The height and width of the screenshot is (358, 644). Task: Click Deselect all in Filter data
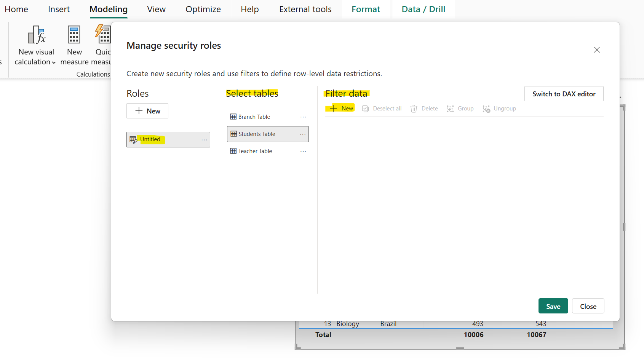(x=382, y=109)
